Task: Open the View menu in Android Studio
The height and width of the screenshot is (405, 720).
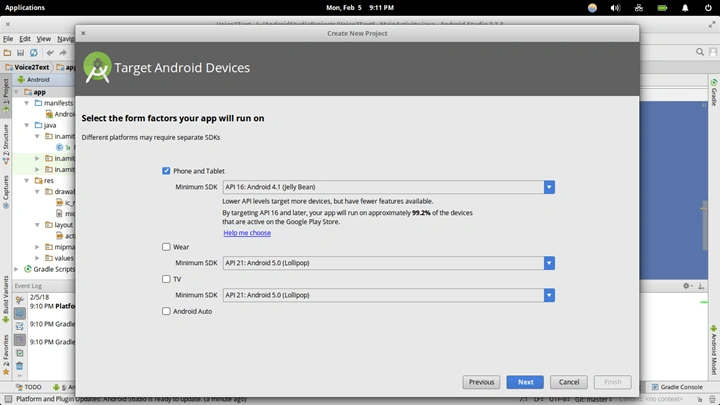Action: 44,39
